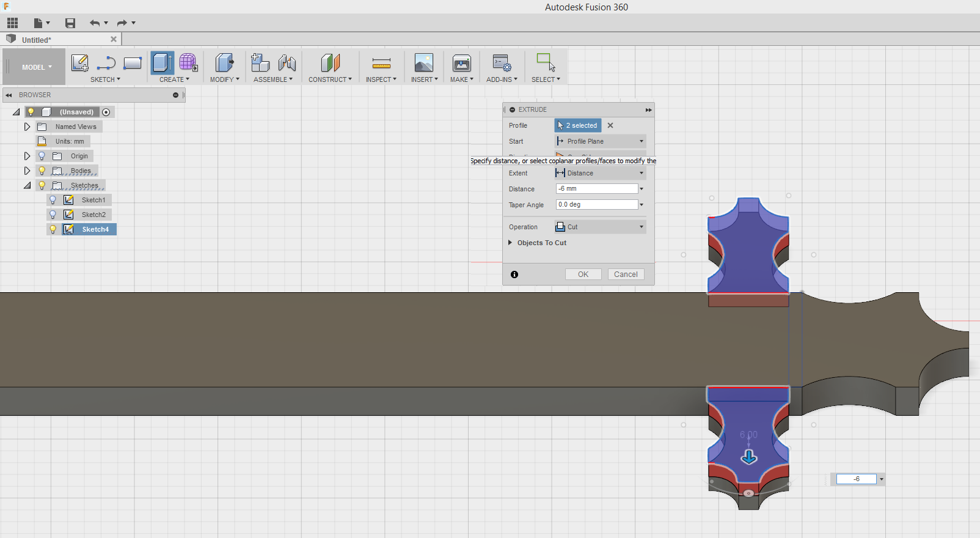Click OK in Extrude dialog
This screenshot has width=980, height=538.
click(x=583, y=275)
